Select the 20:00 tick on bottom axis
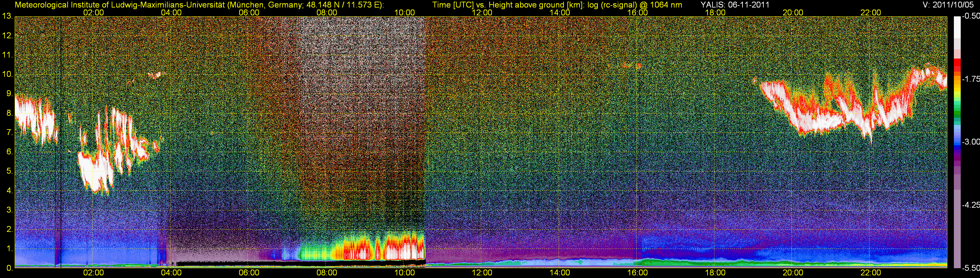Viewport: 980px width, 278px height. pyautogui.click(x=793, y=273)
